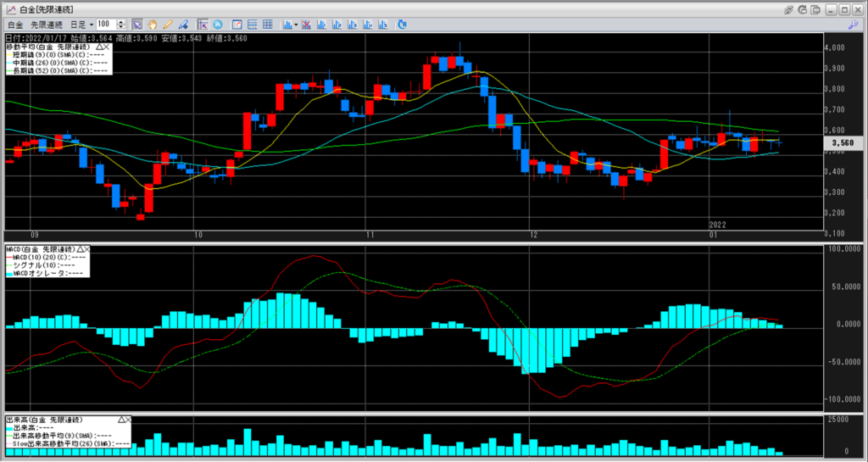This screenshot has width=868, height=462.
Task: Close the 移動平均 legend box
Action: click(x=108, y=47)
